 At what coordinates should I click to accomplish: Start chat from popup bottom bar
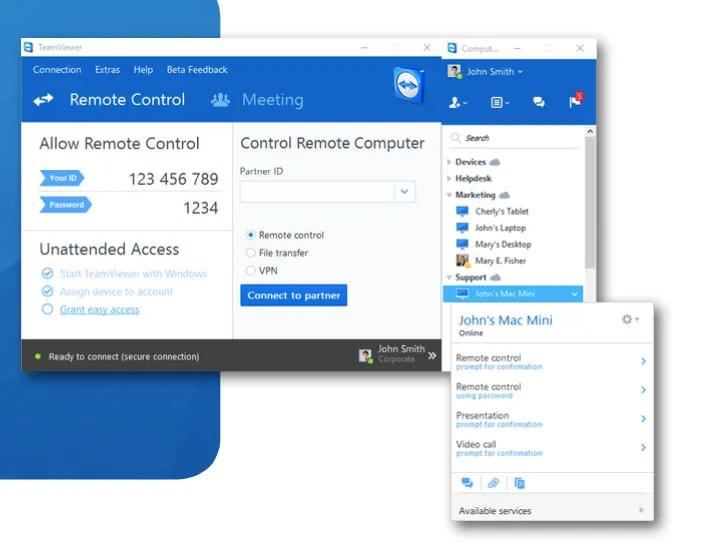[467, 483]
